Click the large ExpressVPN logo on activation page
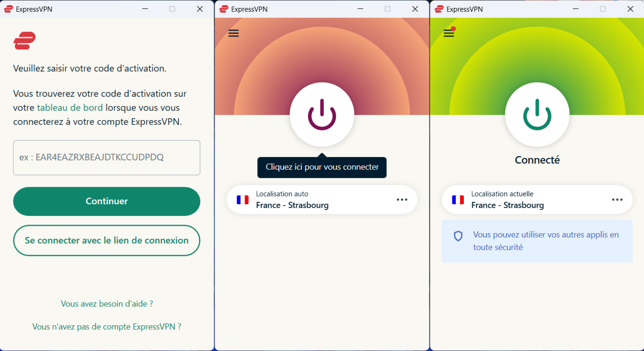This screenshot has height=351, width=644. pyautogui.click(x=24, y=41)
